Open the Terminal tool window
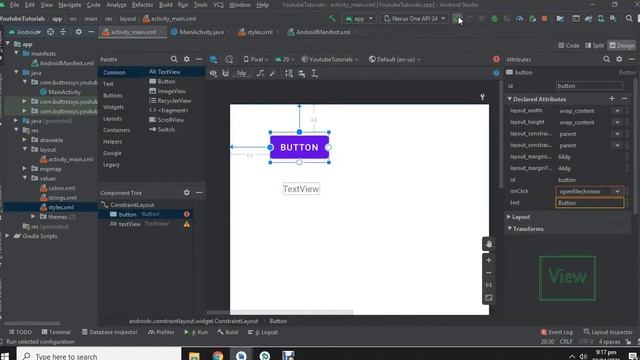The image size is (640, 360). [56, 332]
